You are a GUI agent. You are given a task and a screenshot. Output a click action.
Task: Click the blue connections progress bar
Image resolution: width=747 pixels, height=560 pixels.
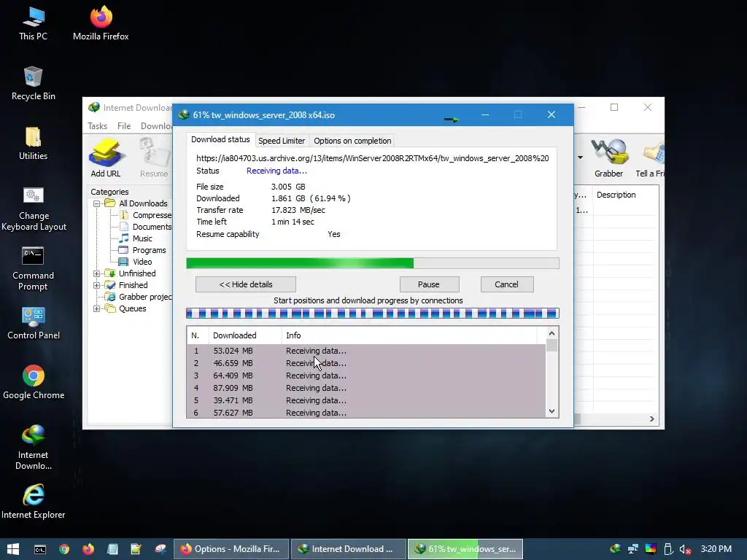373,314
